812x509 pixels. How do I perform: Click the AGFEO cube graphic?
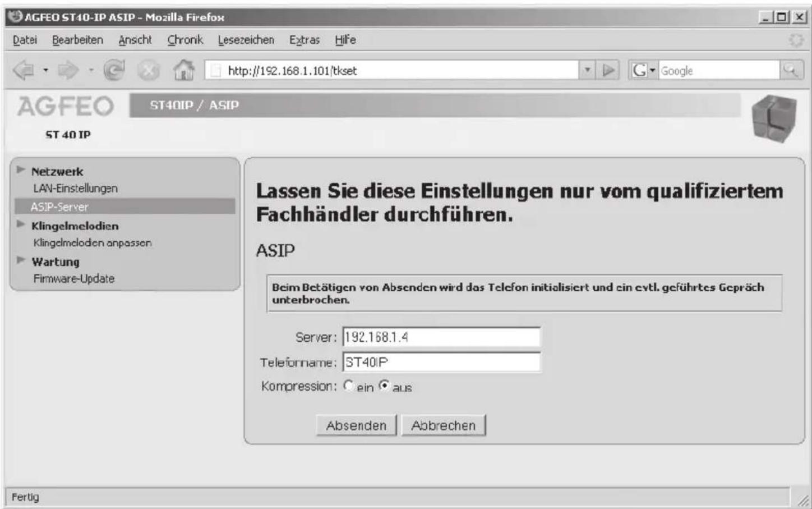tap(774, 118)
